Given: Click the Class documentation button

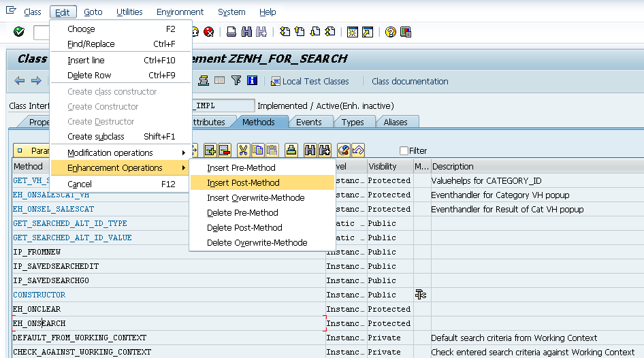Looking at the screenshot, I should tap(410, 81).
